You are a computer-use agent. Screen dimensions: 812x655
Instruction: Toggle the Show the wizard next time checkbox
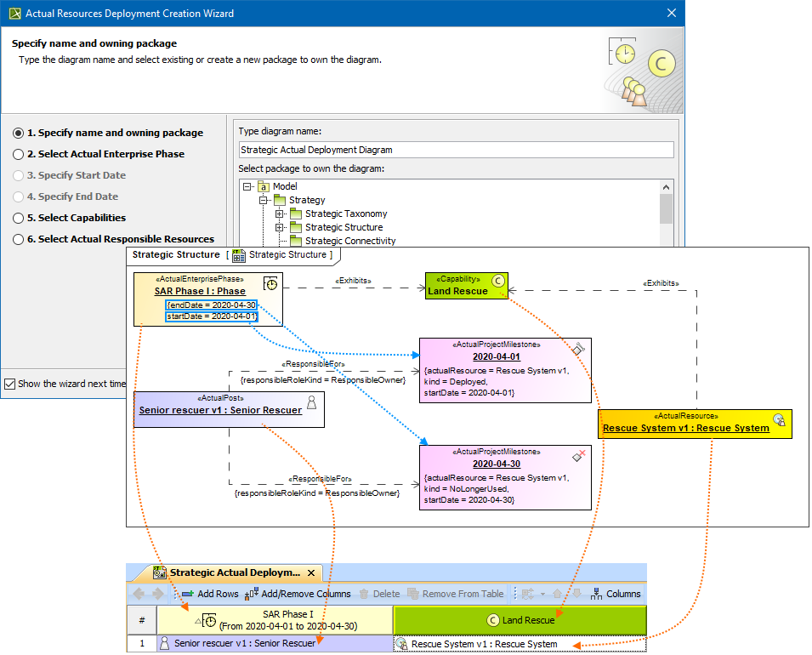[9, 384]
